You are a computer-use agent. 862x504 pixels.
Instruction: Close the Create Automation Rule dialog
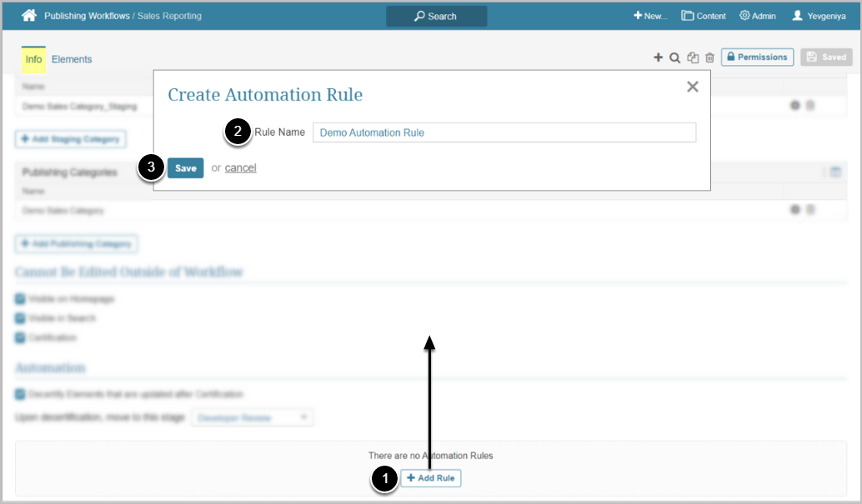coord(693,87)
